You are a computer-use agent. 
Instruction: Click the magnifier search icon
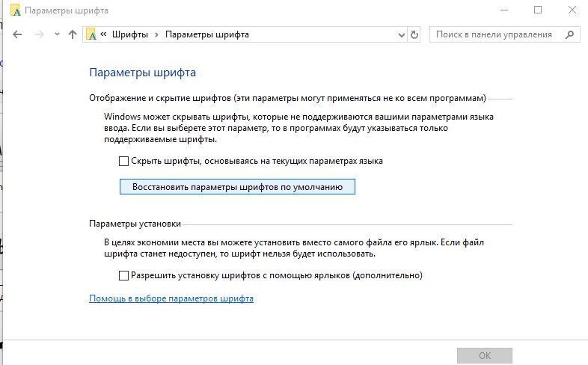[569, 35]
